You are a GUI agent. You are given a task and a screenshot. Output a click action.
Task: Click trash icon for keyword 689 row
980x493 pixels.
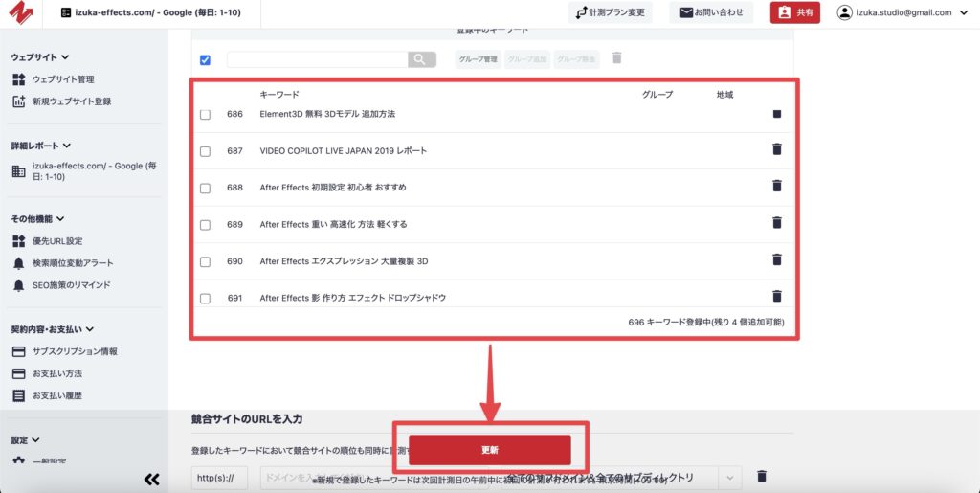(777, 223)
